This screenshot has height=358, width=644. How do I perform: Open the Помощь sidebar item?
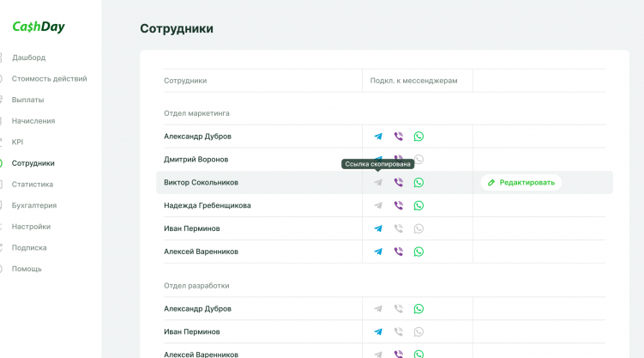[x=27, y=269]
